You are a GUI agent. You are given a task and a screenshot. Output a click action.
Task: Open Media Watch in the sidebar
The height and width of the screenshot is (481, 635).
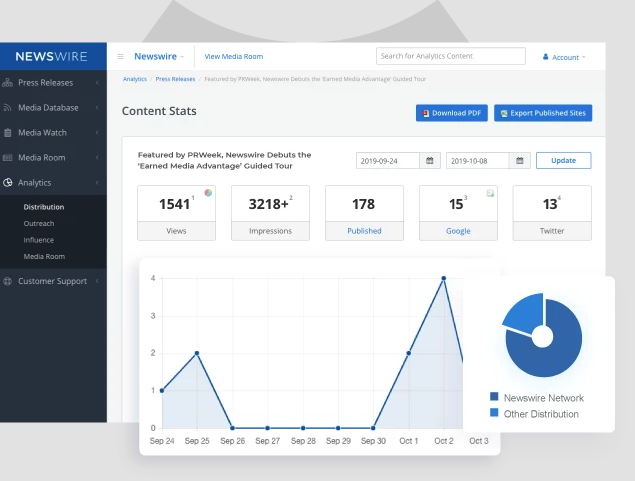53,133
